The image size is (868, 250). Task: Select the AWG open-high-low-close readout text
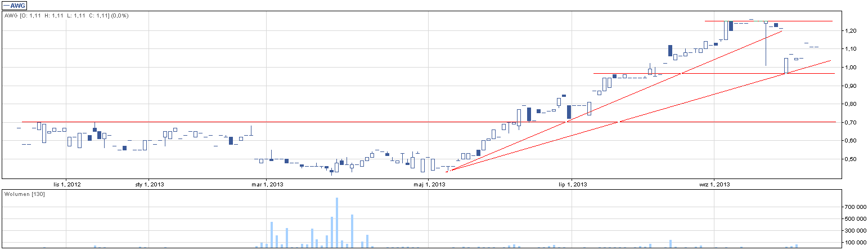(66, 16)
